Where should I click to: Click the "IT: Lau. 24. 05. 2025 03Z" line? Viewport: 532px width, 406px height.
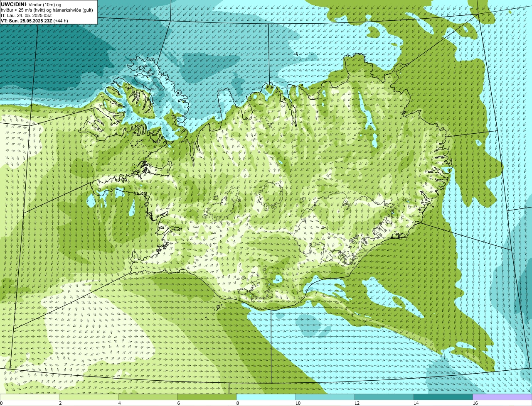26,15
